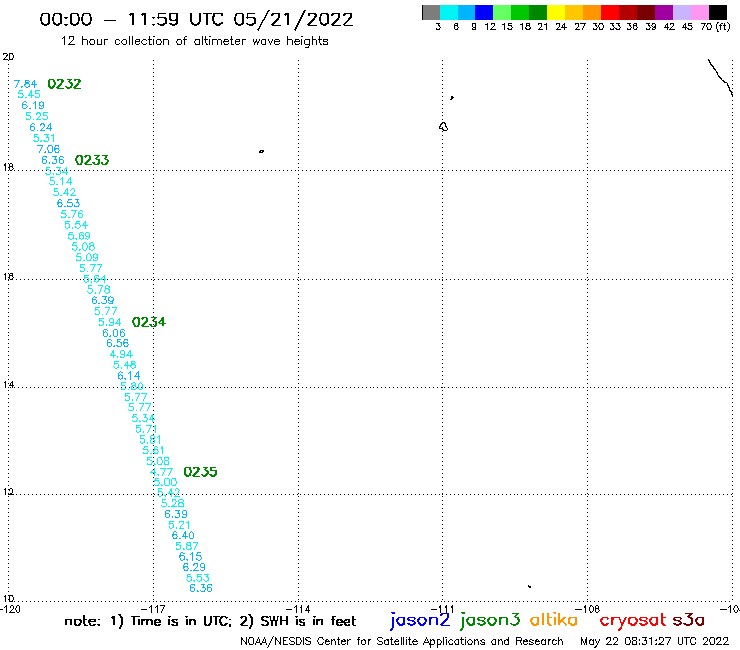Select the 0235 pass time label
This screenshot has width=740, height=650.
(x=200, y=472)
